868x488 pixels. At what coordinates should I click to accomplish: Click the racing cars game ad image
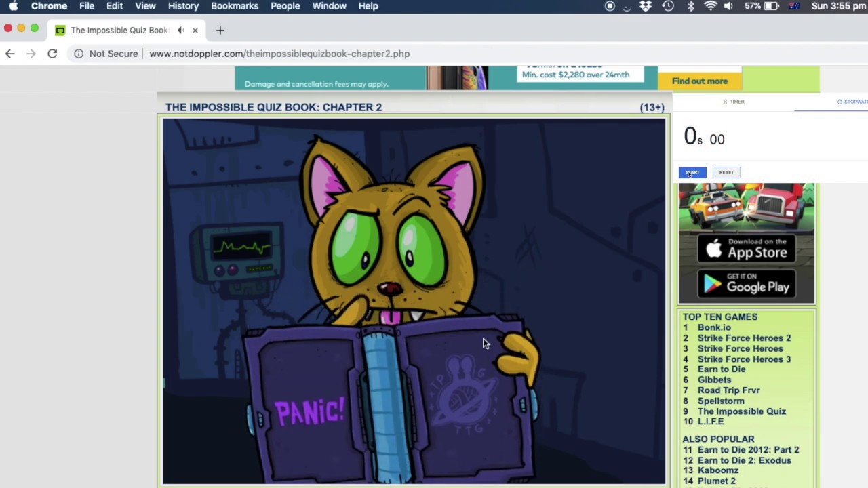pyautogui.click(x=746, y=207)
